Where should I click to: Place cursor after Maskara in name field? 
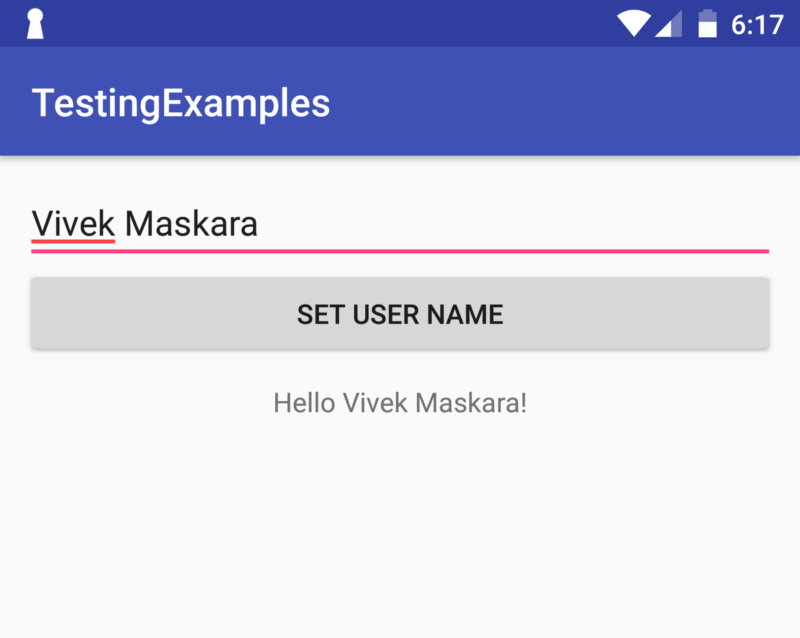[260, 224]
